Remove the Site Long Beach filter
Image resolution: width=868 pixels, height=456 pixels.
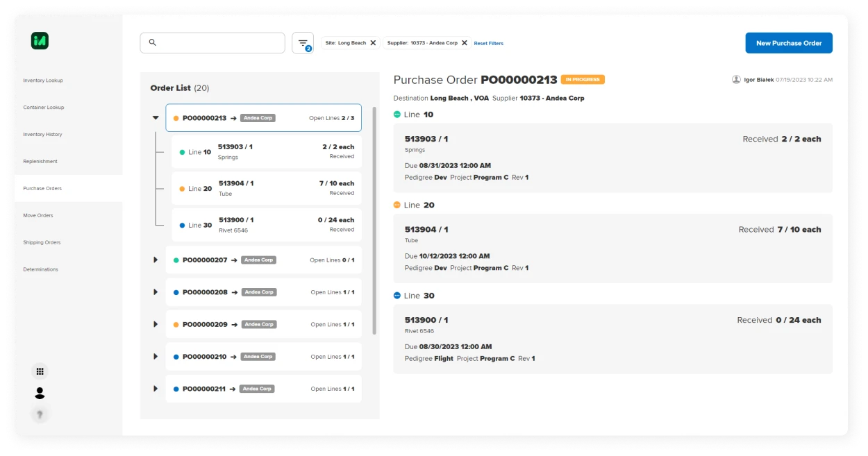point(373,43)
